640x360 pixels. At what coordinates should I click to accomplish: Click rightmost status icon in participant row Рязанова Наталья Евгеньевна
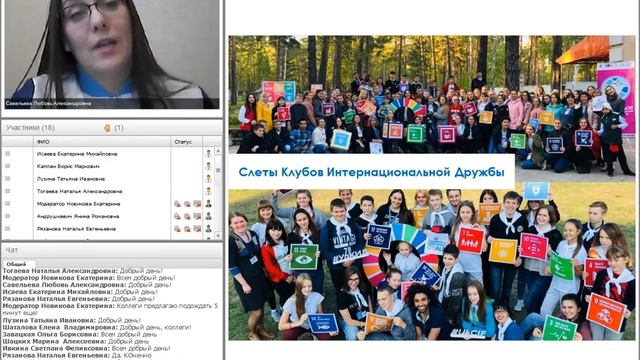click(x=197, y=229)
